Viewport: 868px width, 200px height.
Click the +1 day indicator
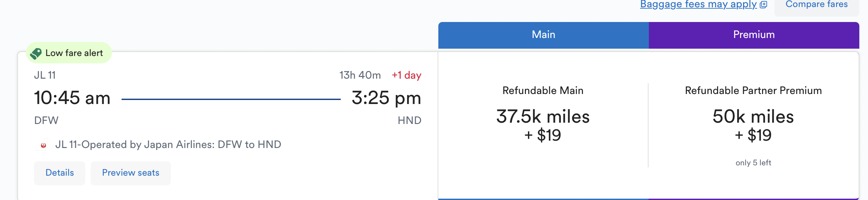[406, 75]
